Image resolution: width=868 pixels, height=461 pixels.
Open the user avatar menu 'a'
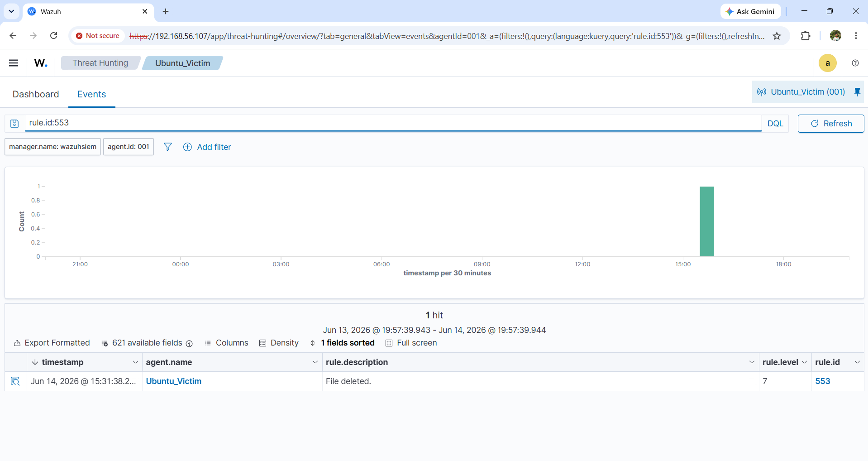point(827,63)
